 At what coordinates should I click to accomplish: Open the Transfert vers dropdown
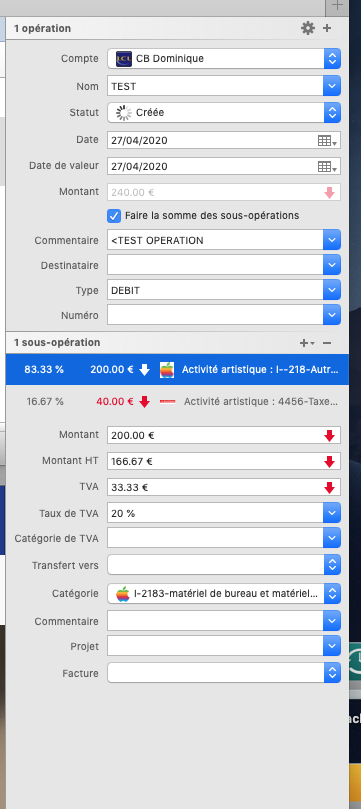click(333, 565)
